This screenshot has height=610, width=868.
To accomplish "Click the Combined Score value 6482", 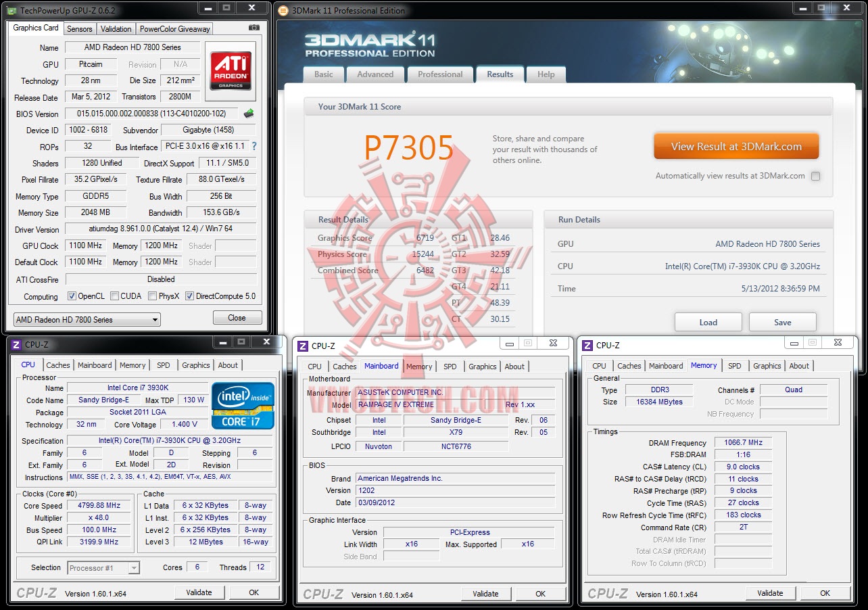I will tap(425, 271).
